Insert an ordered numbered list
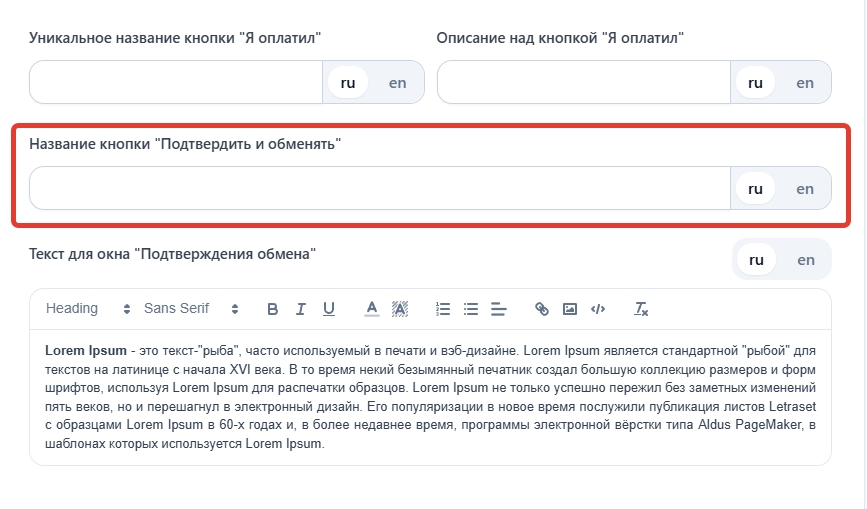This screenshot has height=509, width=867. coord(444,309)
